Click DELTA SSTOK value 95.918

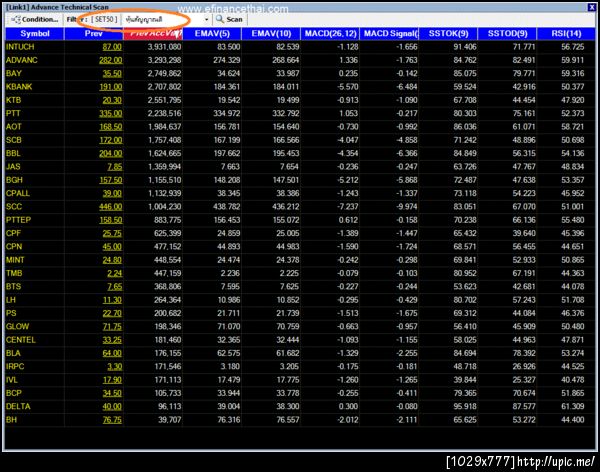coord(465,407)
